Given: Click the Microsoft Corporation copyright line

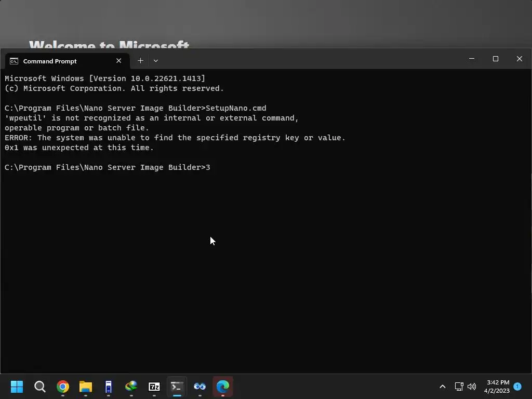Looking at the screenshot, I should click(x=114, y=88).
